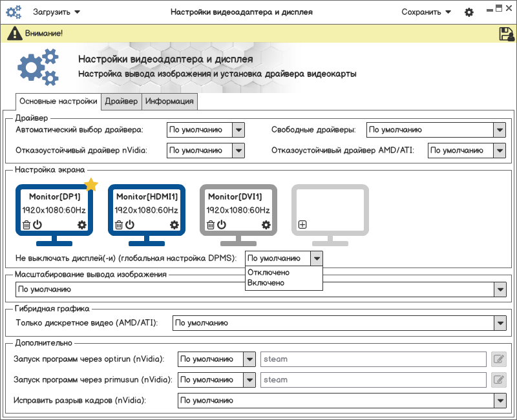
Task: Click the warning triangle icon beside Внимание!
Action: coord(14,34)
